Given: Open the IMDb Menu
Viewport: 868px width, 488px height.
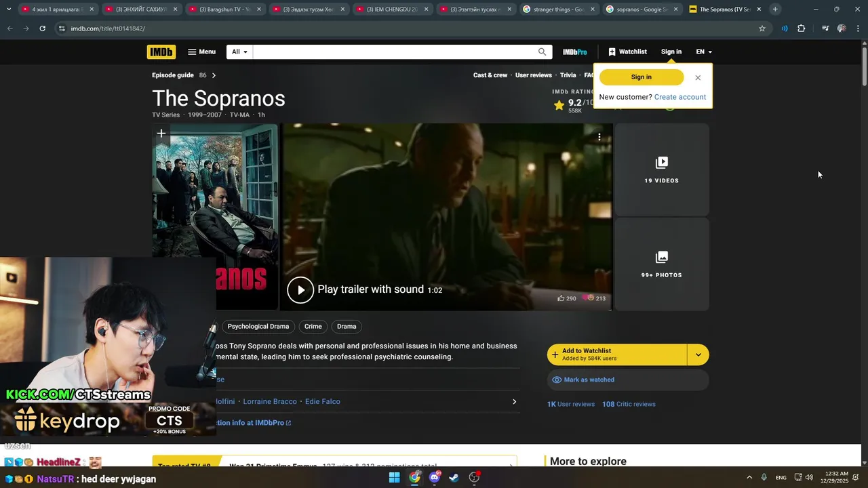Looking at the screenshot, I should [201, 52].
